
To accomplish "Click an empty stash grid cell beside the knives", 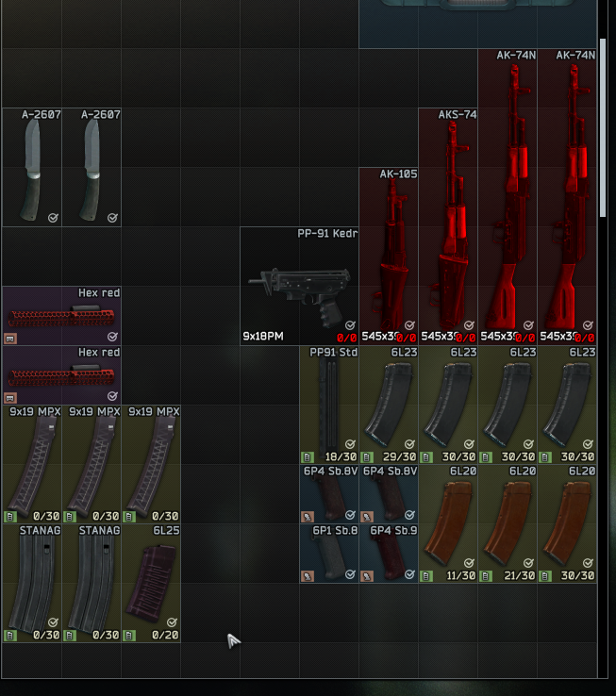I will pyautogui.click(x=151, y=167).
